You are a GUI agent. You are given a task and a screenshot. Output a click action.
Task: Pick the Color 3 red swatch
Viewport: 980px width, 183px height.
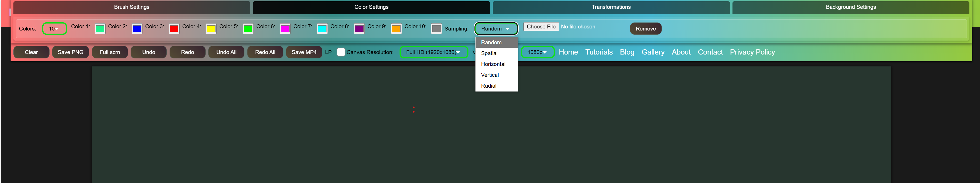click(x=174, y=29)
